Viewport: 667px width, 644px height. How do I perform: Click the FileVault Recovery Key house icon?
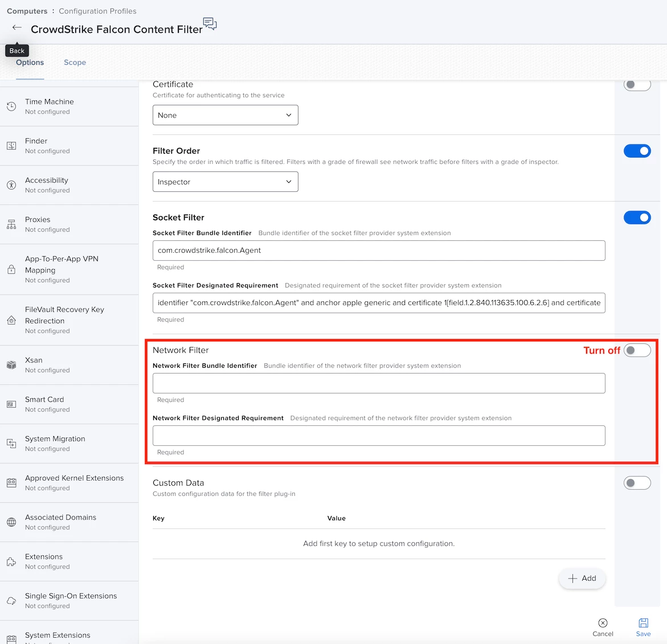pyautogui.click(x=11, y=320)
